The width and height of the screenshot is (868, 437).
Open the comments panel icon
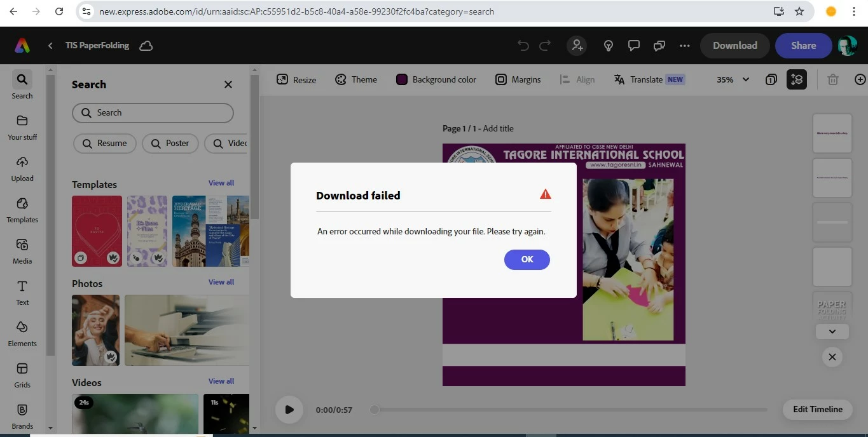point(634,46)
